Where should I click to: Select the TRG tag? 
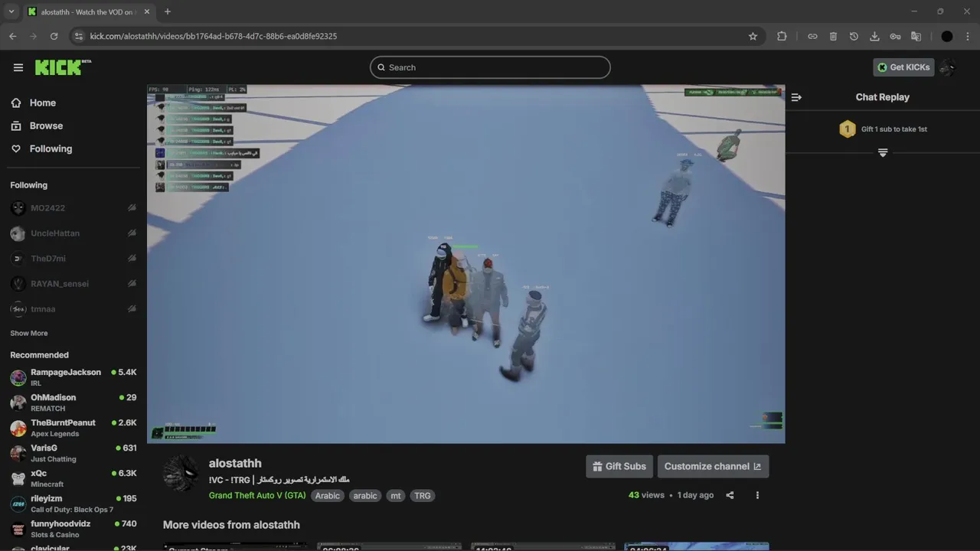coord(423,496)
